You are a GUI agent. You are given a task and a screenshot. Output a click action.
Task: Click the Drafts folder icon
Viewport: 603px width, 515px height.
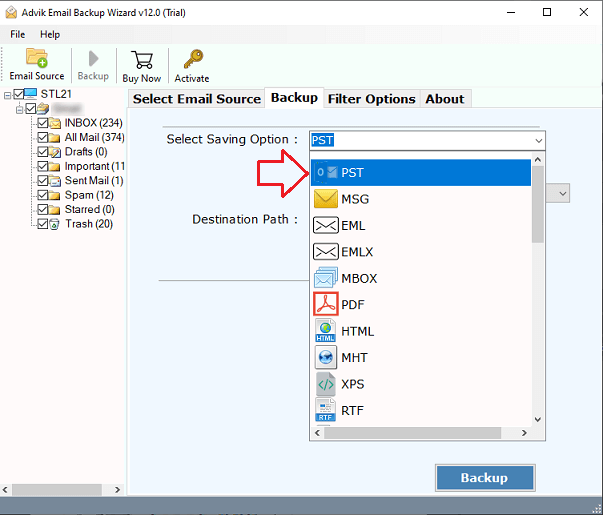pyautogui.click(x=55, y=152)
